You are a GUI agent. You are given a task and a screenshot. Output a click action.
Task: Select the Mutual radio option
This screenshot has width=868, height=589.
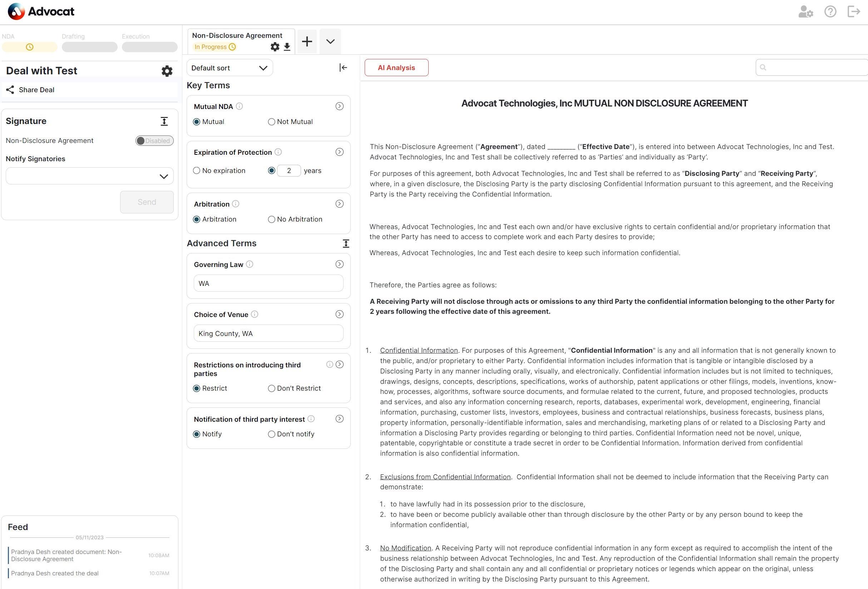click(x=197, y=122)
